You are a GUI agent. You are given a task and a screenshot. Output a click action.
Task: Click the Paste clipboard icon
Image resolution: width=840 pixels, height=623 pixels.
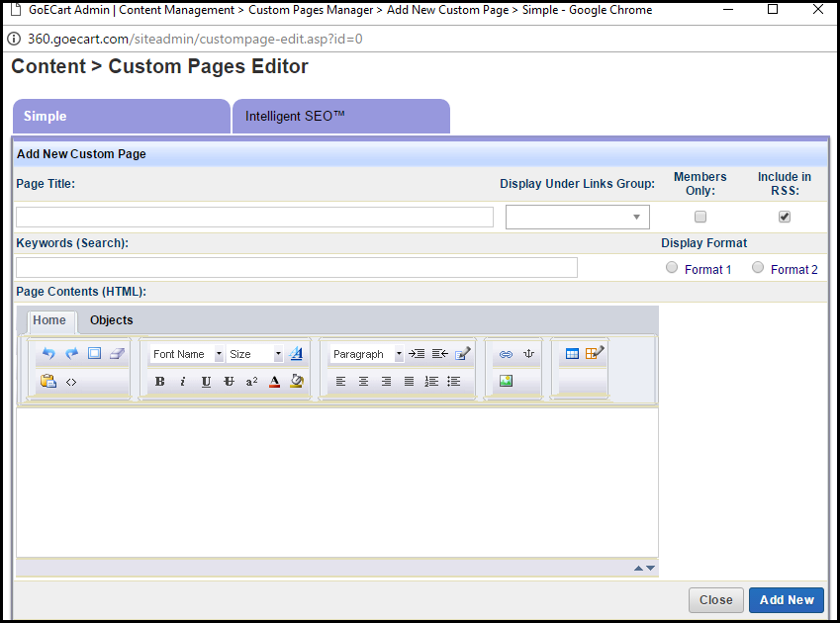click(x=48, y=381)
